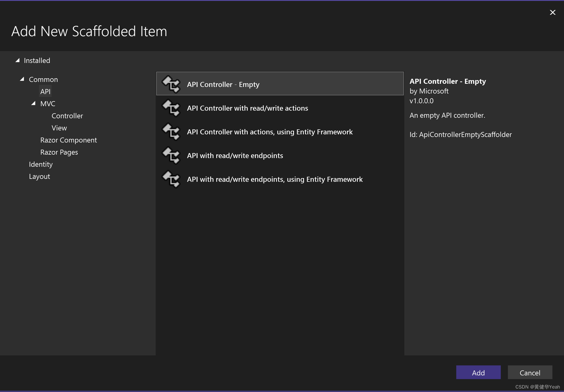
Task: Select the Identity category
Action: coord(41,164)
